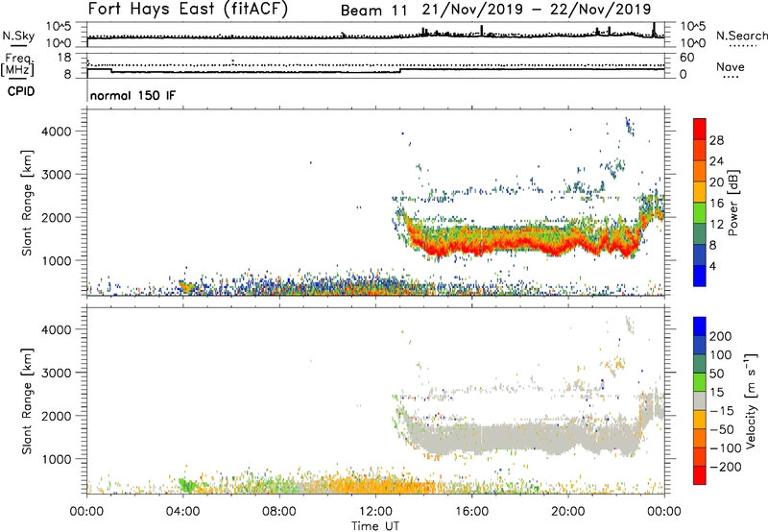The height and width of the screenshot is (532, 768).
Task: Click the 'N.Search' legend label
Action: [741, 36]
